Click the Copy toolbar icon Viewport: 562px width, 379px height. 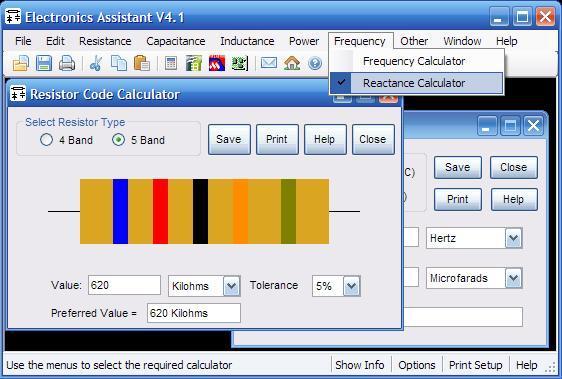(x=119, y=63)
